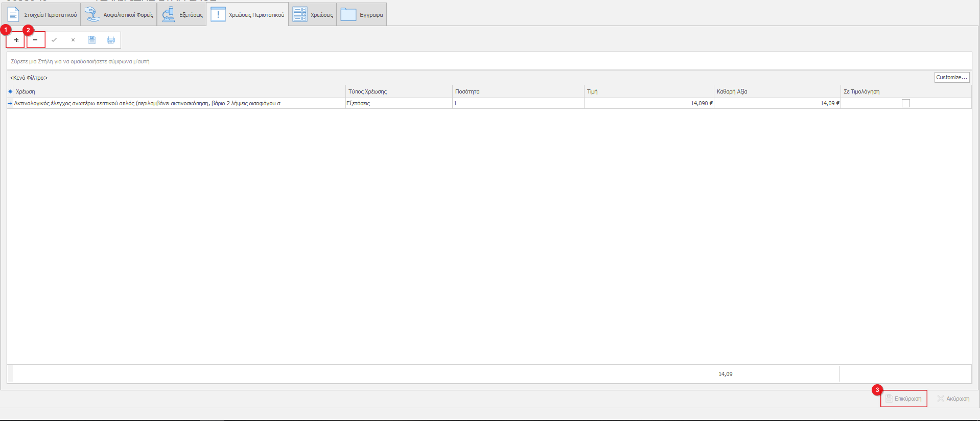This screenshot has width=980, height=421.
Task: Select the row arrow indicator of first charge
Action: point(10,103)
